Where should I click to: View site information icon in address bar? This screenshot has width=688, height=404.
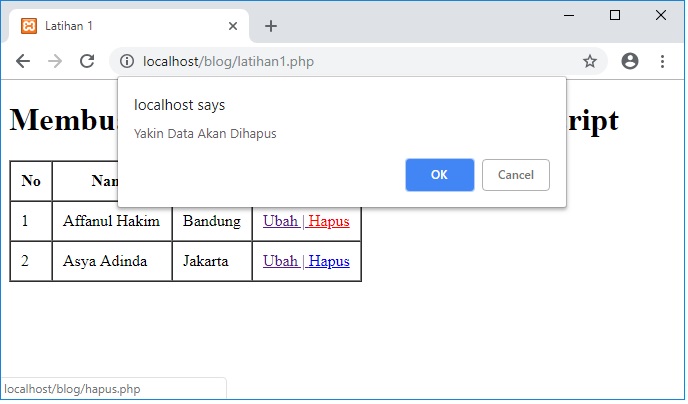127,62
